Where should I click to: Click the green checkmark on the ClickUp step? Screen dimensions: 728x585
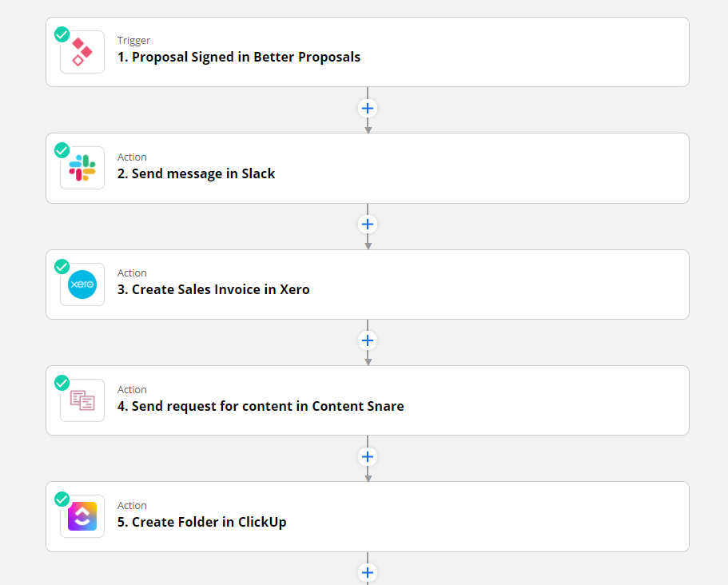tap(62, 499)
